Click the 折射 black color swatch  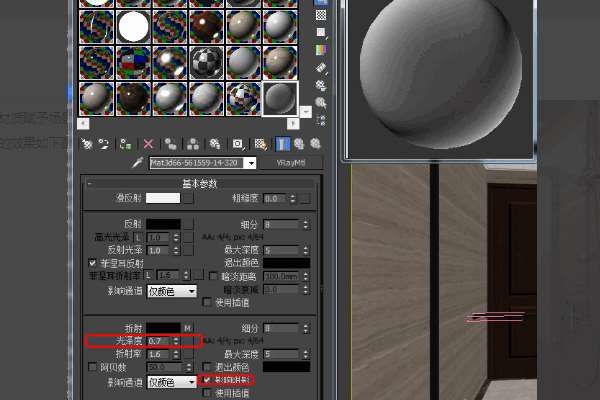click(x=163, y=328)
